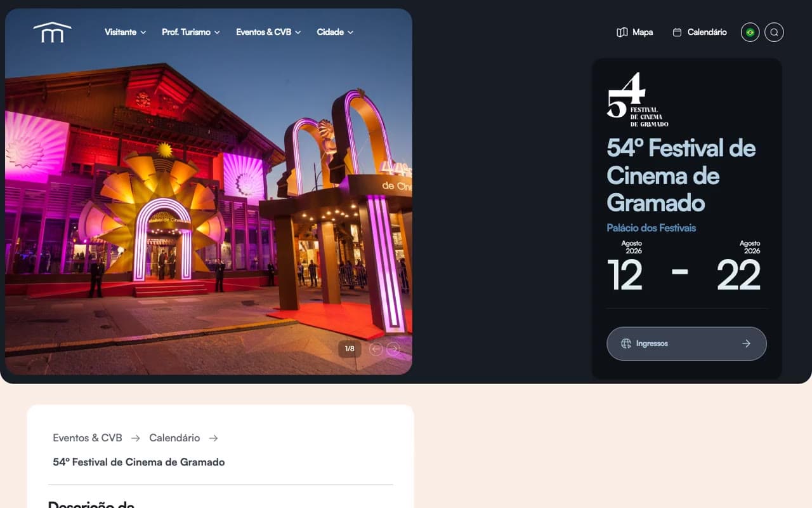Click the 54º Festival de Cinema heading
The image size is (812, 508).
[681, 175]
